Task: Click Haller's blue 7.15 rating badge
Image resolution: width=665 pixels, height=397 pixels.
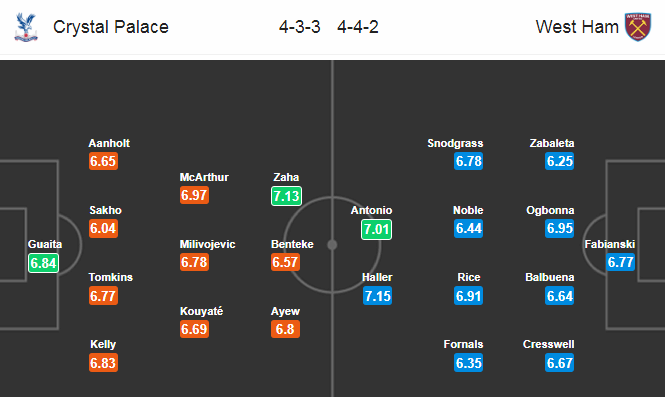Action: click(x=377, y=296)
